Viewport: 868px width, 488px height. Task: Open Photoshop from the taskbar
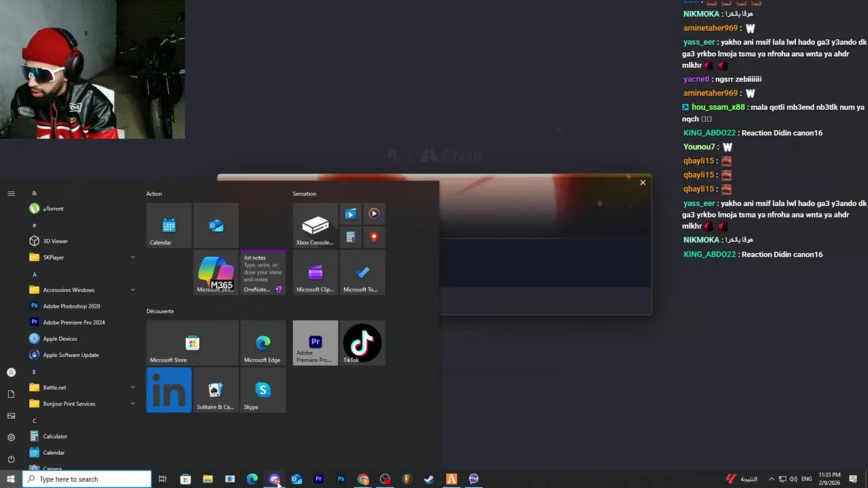pyautogui.click(x=341, y=479)
